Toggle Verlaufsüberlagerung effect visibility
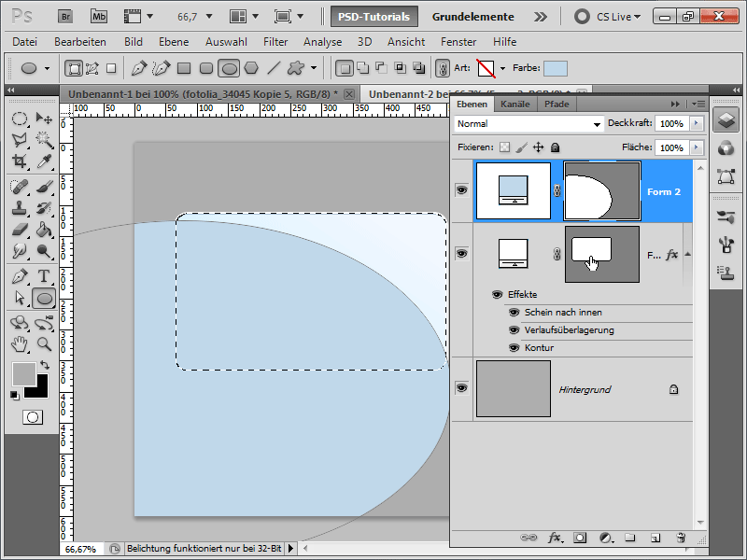The height and width of the screenshot is (560, 747). click(514, 330)
